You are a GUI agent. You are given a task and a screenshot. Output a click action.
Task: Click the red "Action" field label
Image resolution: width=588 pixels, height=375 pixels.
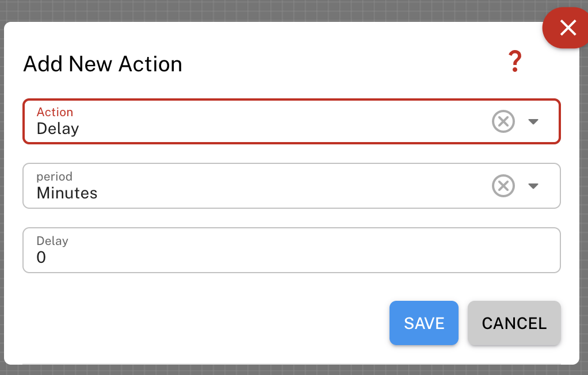coord(55,112)
